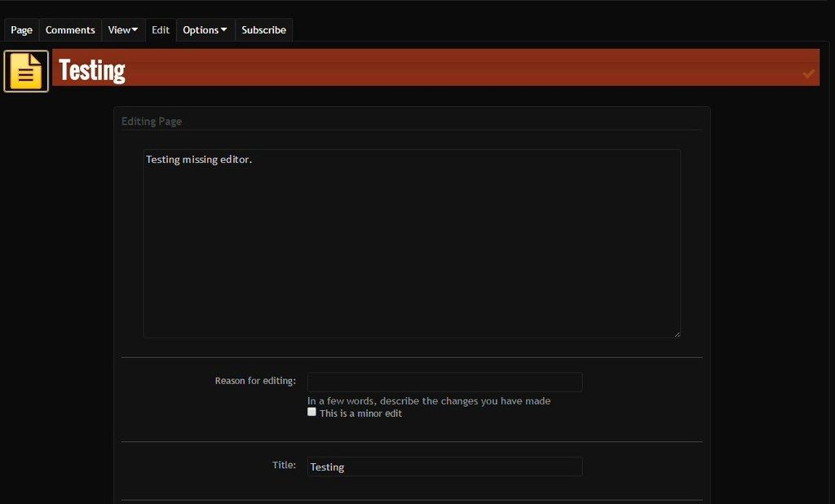Click the yellow document page icon
Viewport: 835px width, 504px height.
tap(26, 71)
